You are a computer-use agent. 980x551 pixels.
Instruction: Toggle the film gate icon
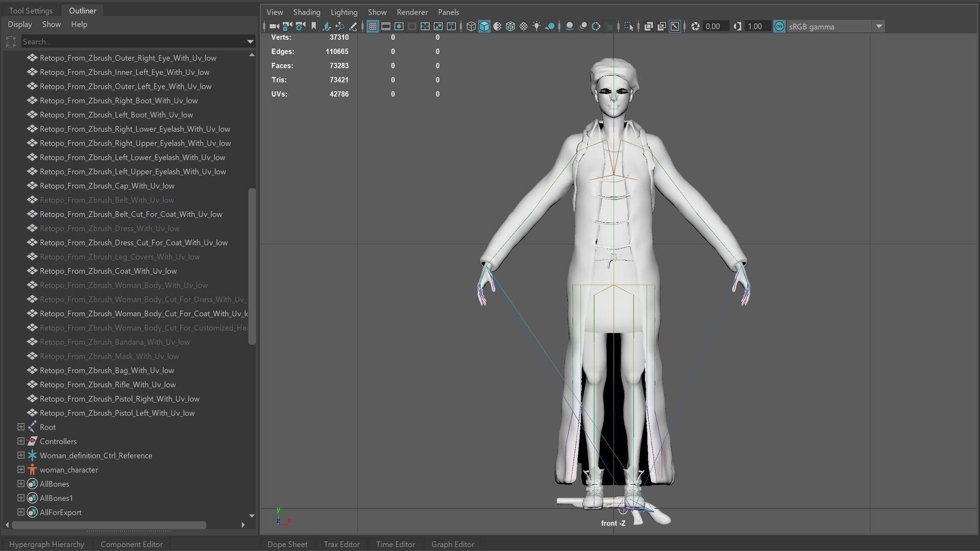(386, 27)
